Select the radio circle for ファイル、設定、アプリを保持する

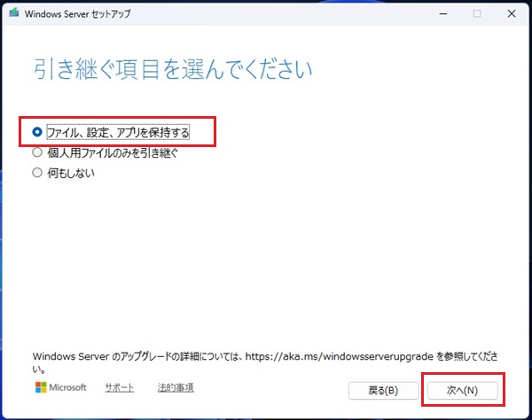(x=37, y=132)
